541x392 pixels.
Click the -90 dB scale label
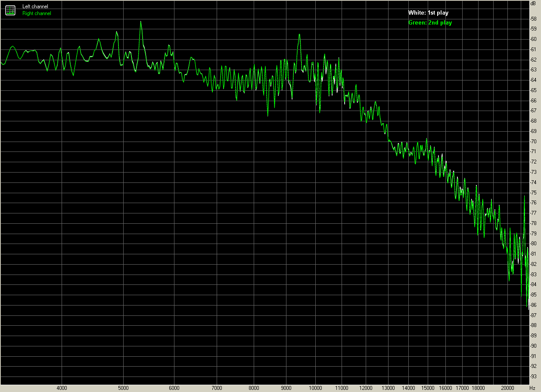(533, 346)
